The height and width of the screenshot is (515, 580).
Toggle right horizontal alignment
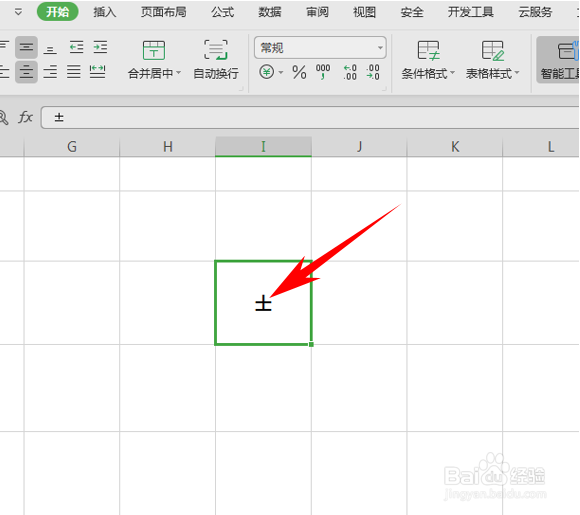pos(50,72)
